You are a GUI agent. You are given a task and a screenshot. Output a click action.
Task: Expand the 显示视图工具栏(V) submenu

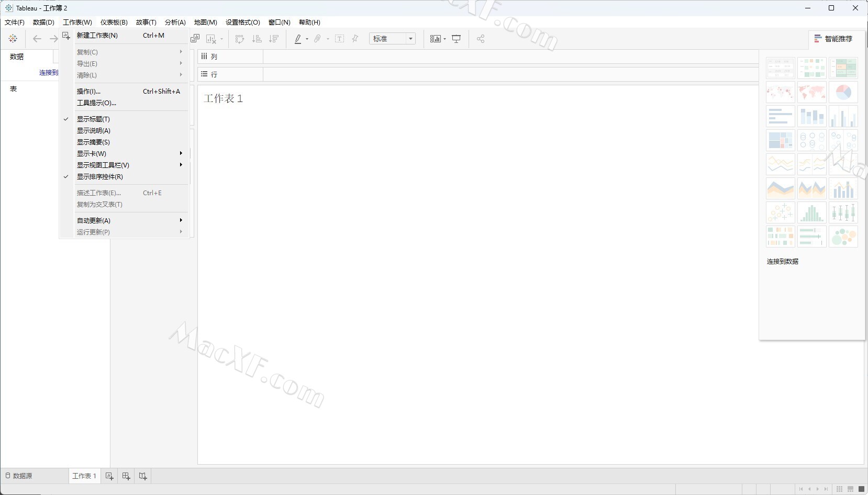[x=124, y=165]
